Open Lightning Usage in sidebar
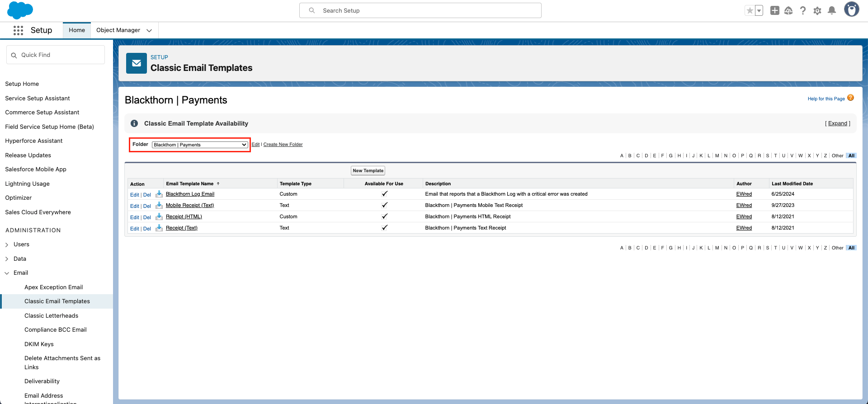This screenshot has height=404, width=868. (x=27, y=183)
